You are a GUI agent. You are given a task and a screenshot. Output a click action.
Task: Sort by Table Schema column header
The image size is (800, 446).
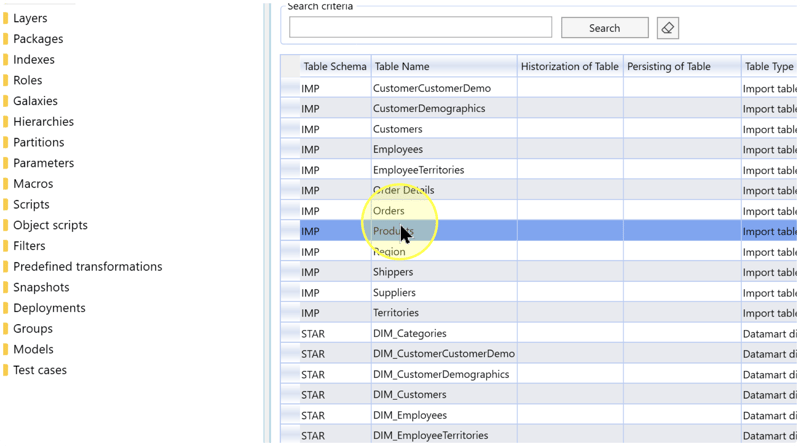tap(335, 66)
